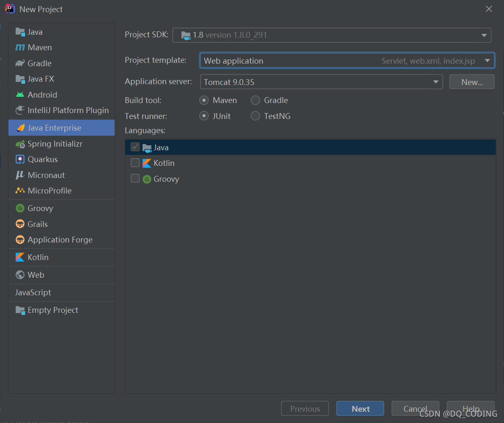Click the Quarkus icon
504x423 pixels.
point(20,160)
